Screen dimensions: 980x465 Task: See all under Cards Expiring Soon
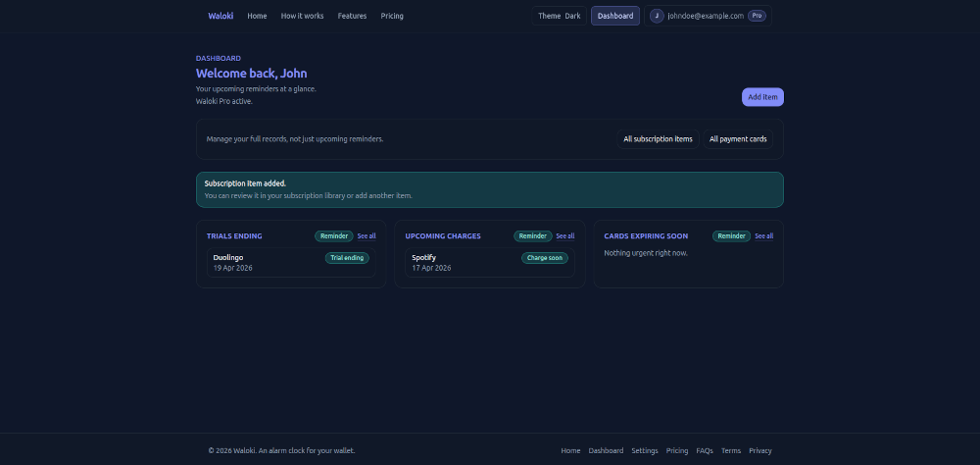coord(763,236)
